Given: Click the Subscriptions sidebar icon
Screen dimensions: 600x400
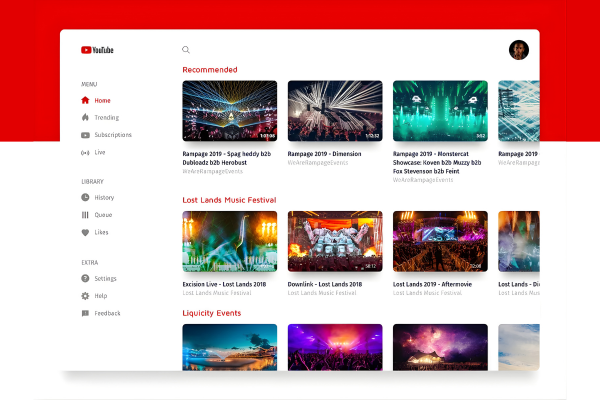Looking at the screenshot, I should (x=85, y=135).
